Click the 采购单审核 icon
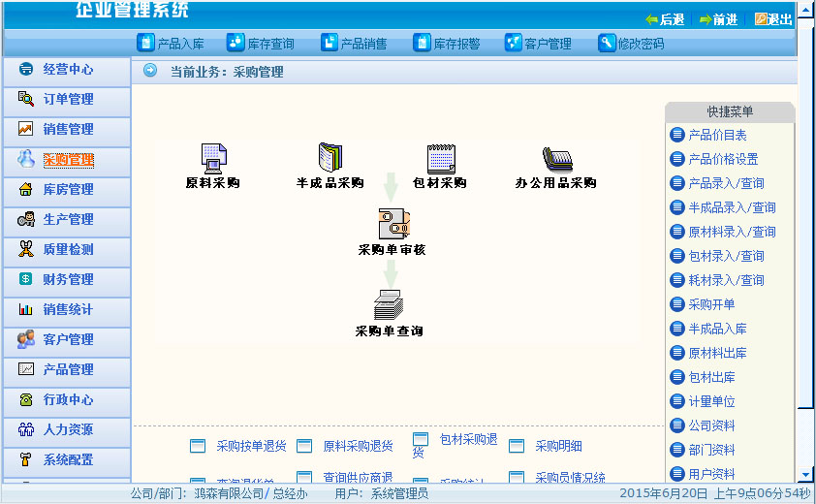 click(x=392, y=224)
